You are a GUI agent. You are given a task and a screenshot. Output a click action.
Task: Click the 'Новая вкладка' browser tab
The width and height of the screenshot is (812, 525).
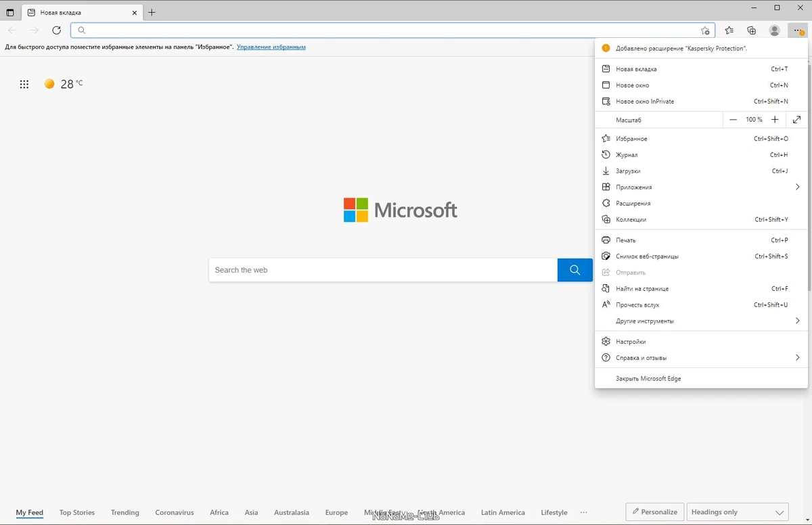(82, 12)
